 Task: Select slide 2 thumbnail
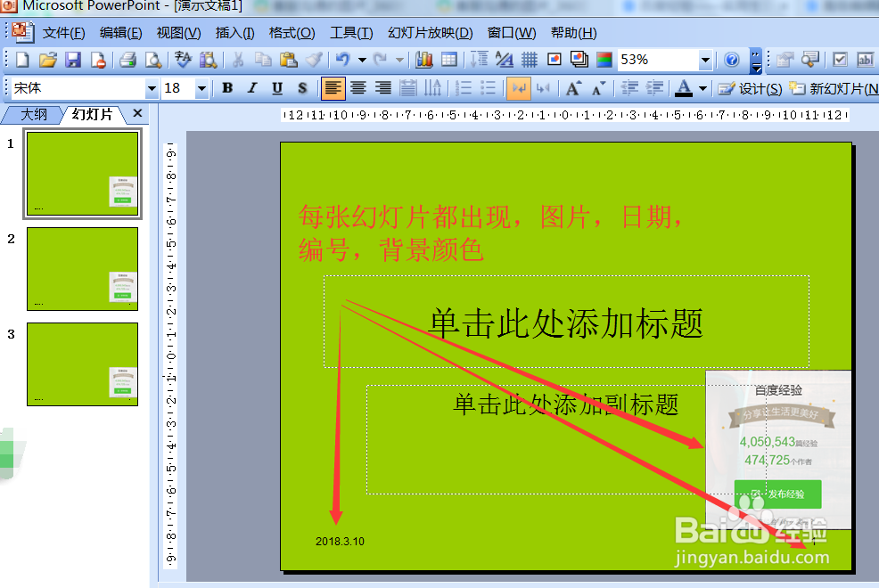point(82,269)
